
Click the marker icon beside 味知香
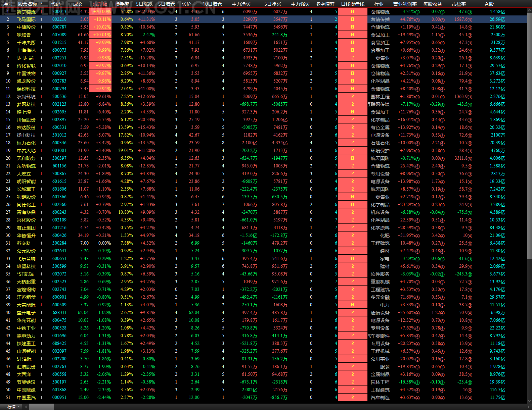point(42,35)
